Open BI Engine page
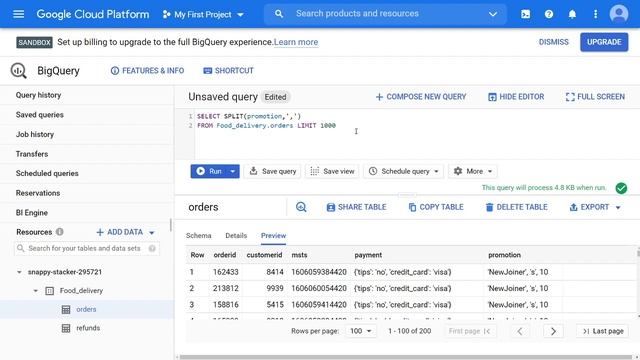 tap(32, 213)
